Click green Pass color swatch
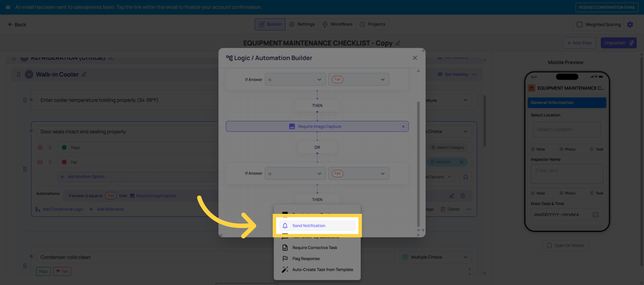This screenshot has width=644, height=285. (64, 147)
